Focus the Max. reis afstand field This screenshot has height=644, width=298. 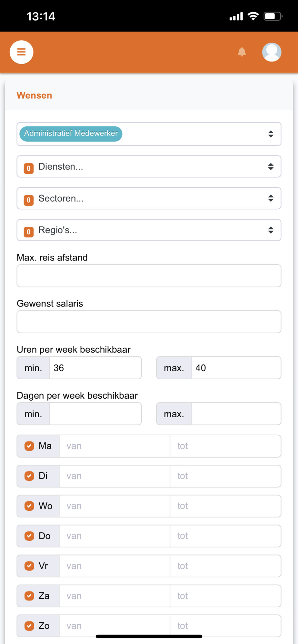click(149, 276)
